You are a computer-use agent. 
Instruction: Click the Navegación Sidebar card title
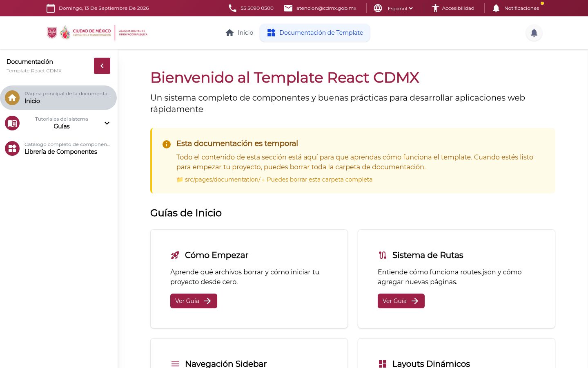[226, 364]
